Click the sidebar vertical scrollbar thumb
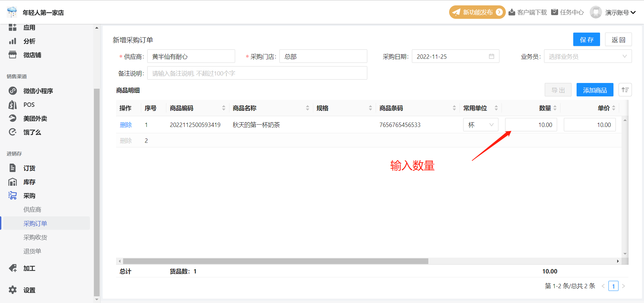 [97, 192]
